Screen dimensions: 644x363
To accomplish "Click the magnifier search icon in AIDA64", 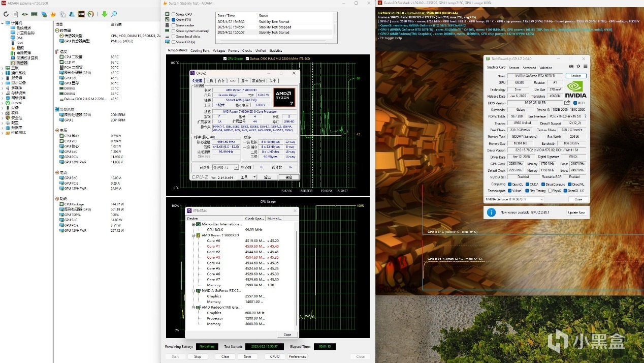I will point(114,14).
